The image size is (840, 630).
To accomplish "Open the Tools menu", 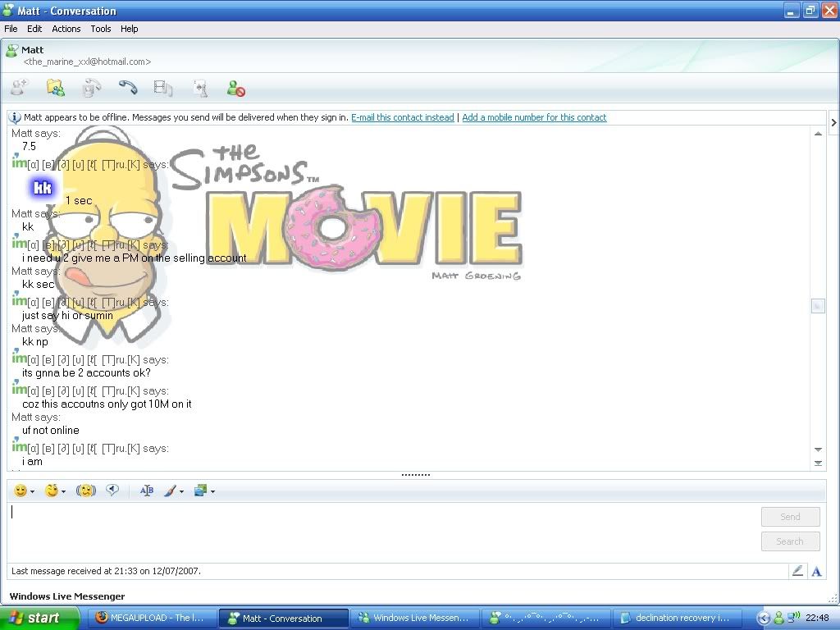I will coord(101,29).
